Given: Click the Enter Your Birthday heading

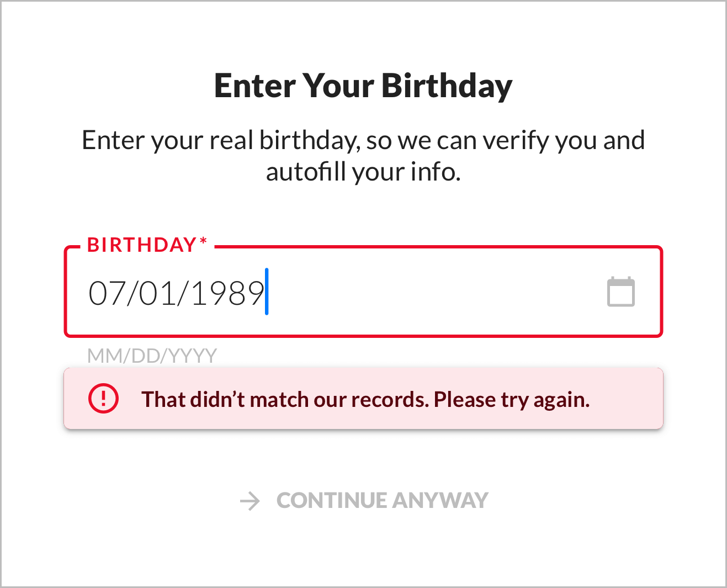Looking at the screenshot, I should click(x=363, y=86).
